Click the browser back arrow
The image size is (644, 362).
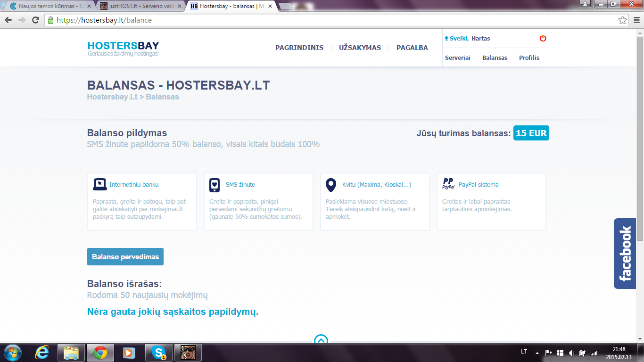tap(8, 20)
